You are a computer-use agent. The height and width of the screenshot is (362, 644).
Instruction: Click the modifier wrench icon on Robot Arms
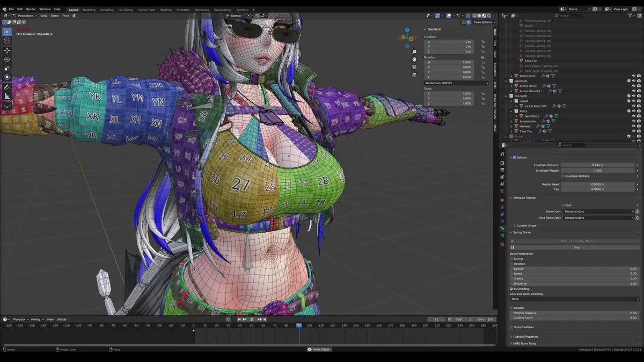tap(544, 76)
